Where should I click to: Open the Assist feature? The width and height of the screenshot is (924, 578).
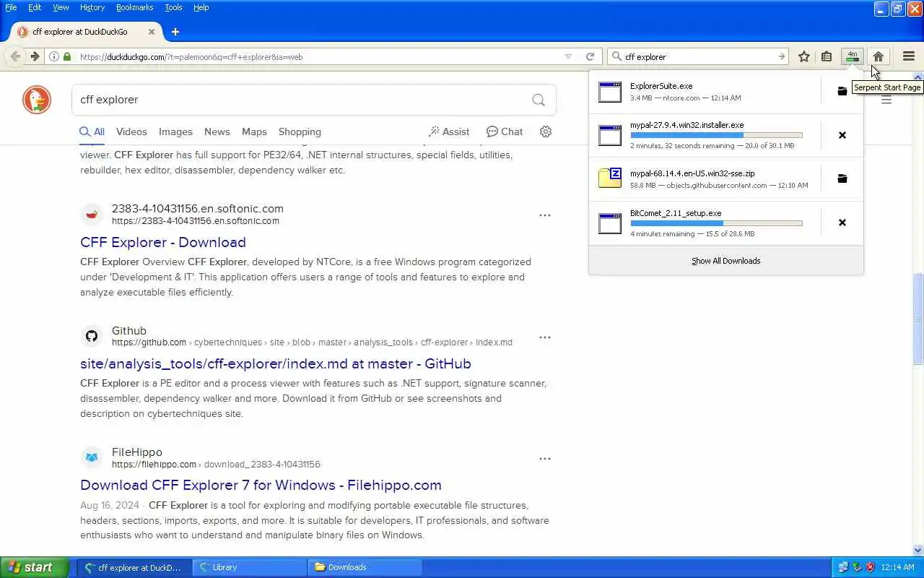pos(449,131)
